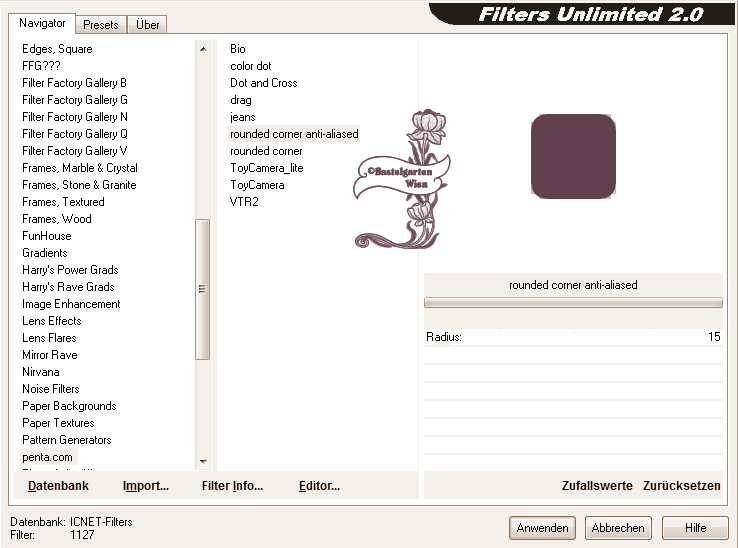Select Filter Factory Gallery V

74,151
